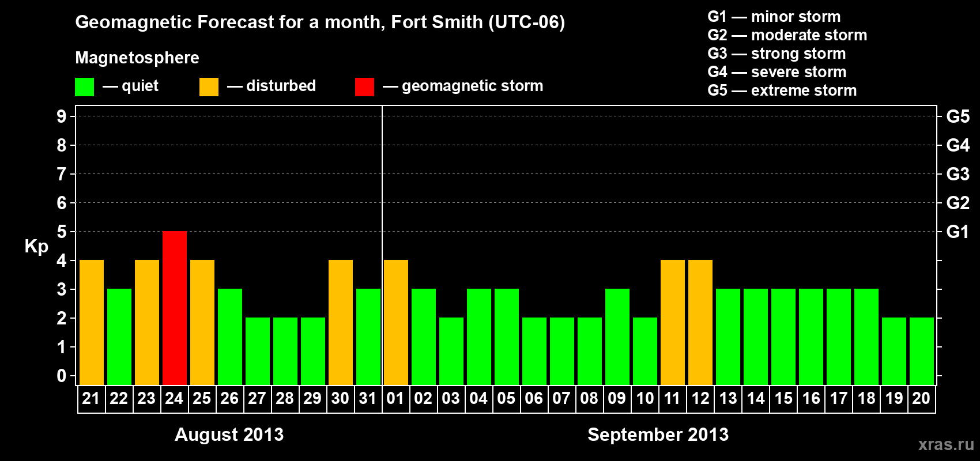Click the orange bar for September 01
980x461 pixels.
click(396, 322)
